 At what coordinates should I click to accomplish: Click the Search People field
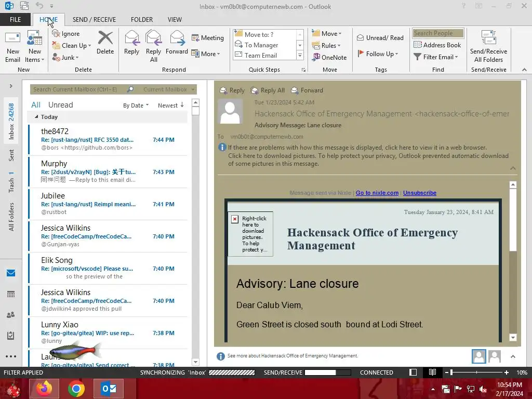tap(438, 33)
